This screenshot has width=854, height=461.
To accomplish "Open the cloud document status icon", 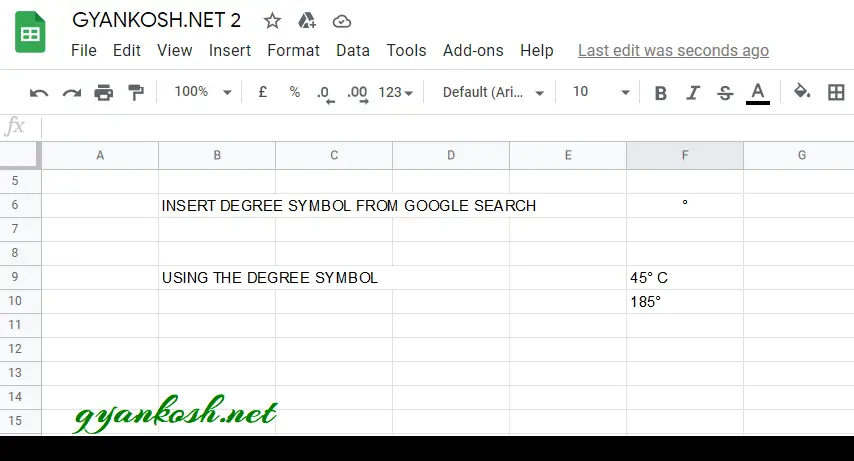I will tap(341, 22).
